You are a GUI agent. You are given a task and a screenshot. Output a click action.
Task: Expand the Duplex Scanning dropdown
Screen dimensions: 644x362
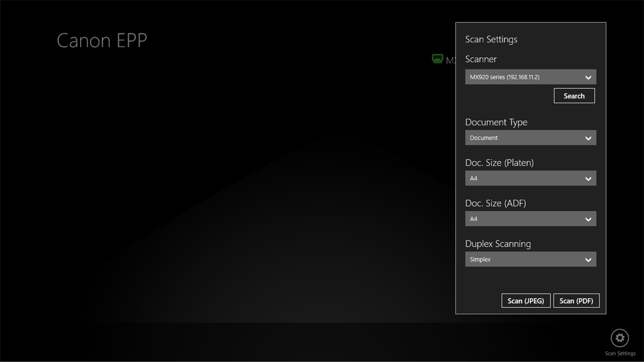coord(530,260)
